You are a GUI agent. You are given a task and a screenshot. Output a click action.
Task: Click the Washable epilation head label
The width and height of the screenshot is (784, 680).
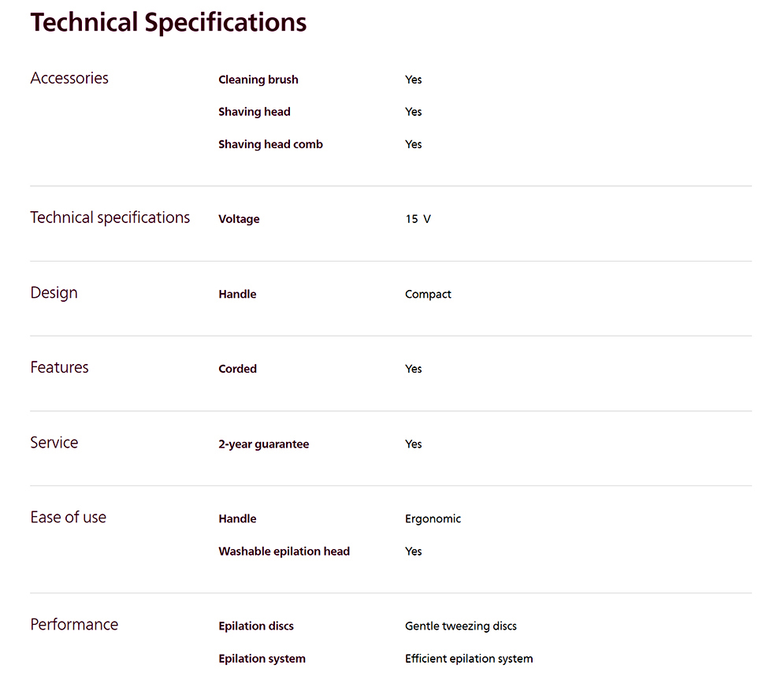click(284, 552)
